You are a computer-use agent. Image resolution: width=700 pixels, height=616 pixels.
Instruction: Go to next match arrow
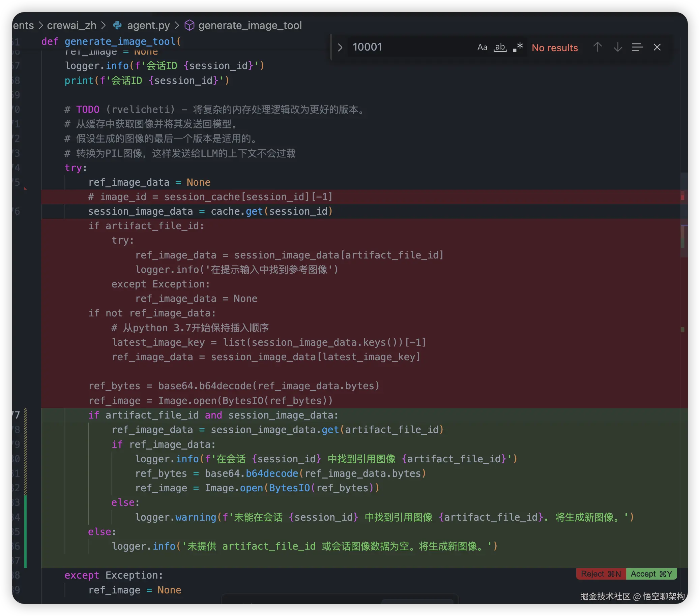point(617,47)
